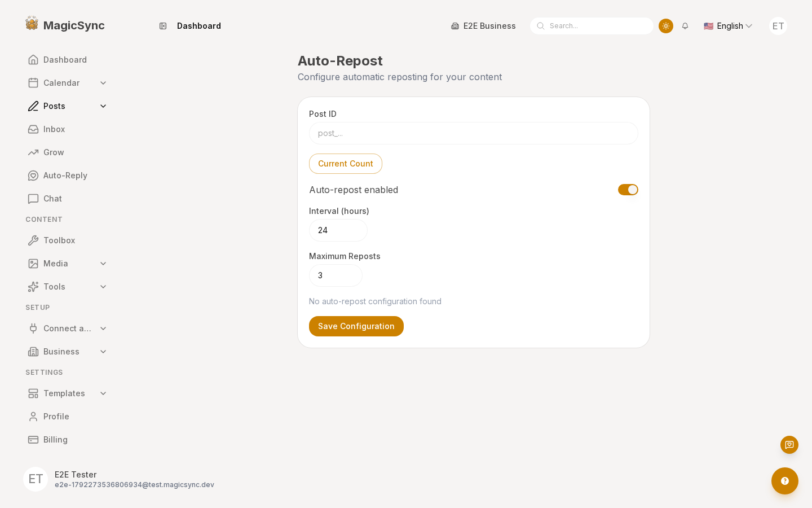This screenshot has height=508, width=812.
Task: Click the E2E Tester account name
Action: [76, 475]
